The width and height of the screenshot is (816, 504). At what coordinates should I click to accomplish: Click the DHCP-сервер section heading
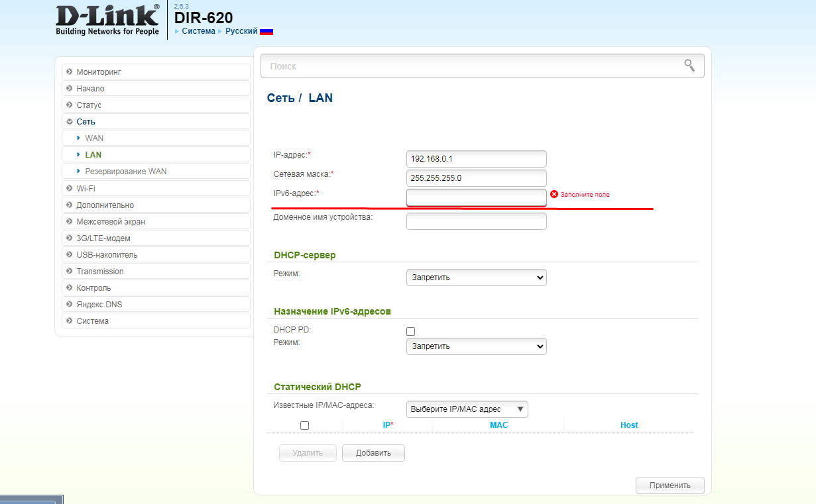coord(305,255)
